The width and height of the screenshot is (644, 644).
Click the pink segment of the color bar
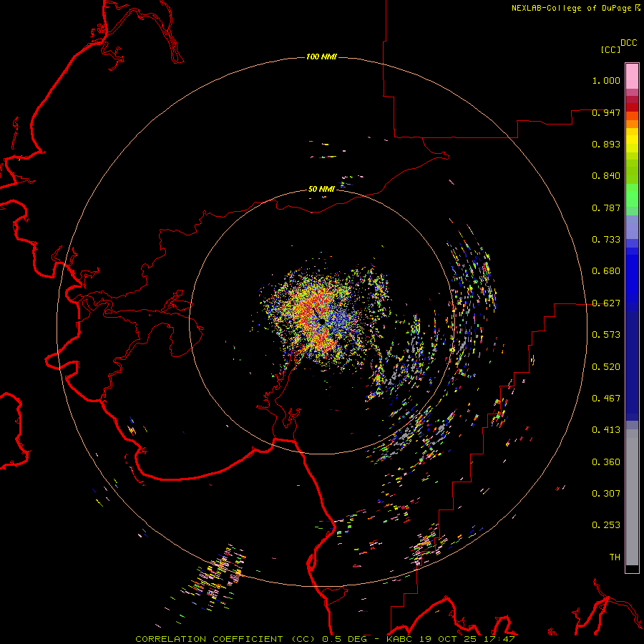point(632,76)
